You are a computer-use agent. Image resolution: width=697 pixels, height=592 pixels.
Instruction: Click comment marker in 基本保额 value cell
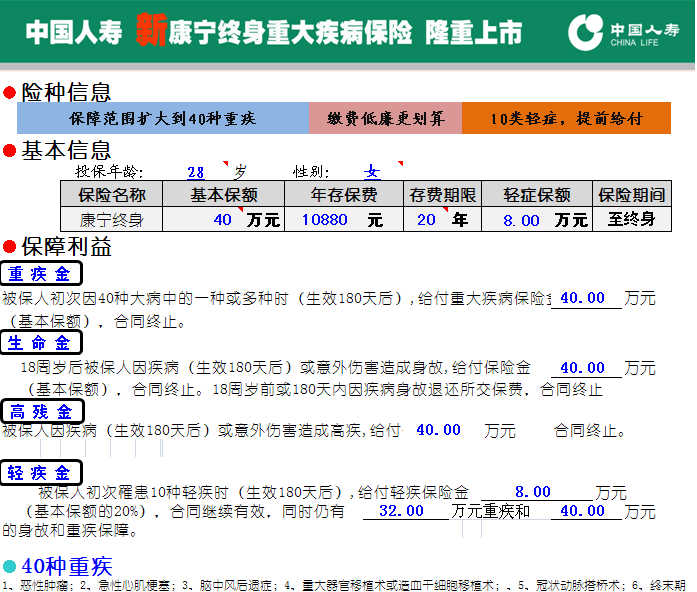click(x=240, y=209)
